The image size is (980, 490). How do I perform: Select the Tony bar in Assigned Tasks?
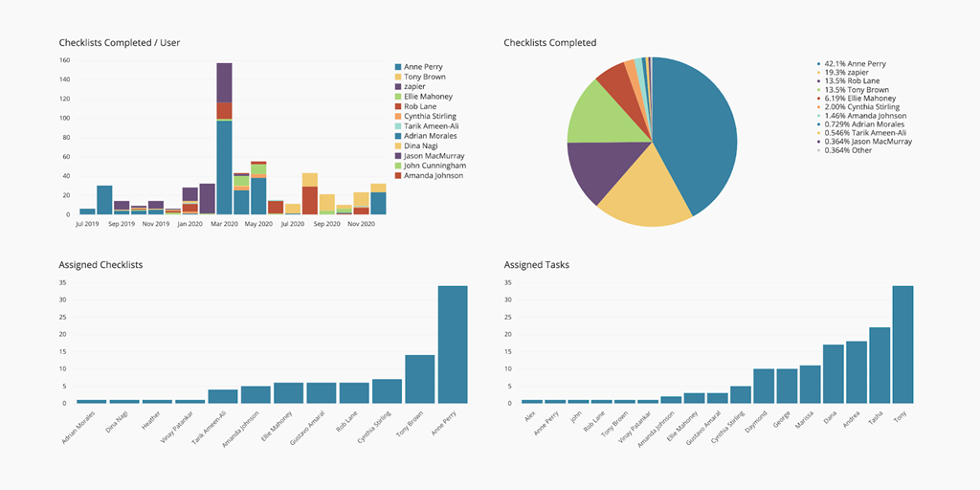[x=903, y=345]
